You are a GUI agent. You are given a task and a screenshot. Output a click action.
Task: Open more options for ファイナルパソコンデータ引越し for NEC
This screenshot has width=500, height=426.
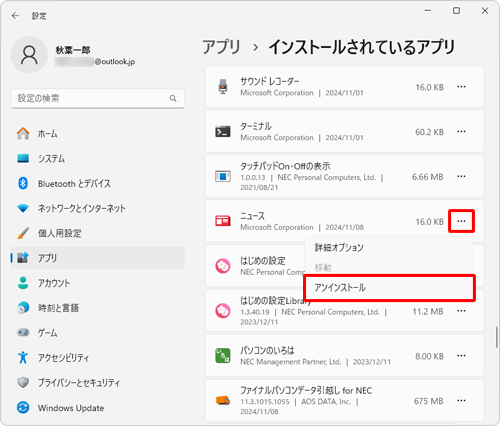coord(461,400)
